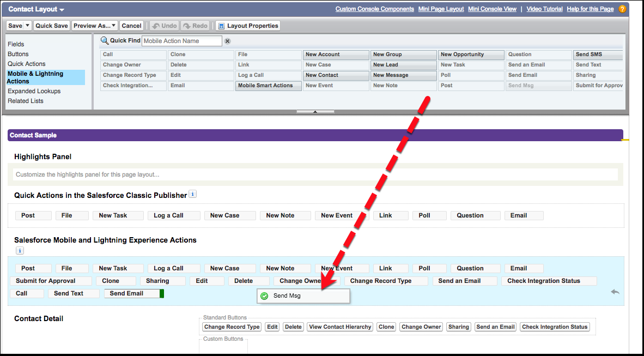Open the Mini Page Layout link
The width and height of the screenshot is (644, 356).
(x=441, y=9)
